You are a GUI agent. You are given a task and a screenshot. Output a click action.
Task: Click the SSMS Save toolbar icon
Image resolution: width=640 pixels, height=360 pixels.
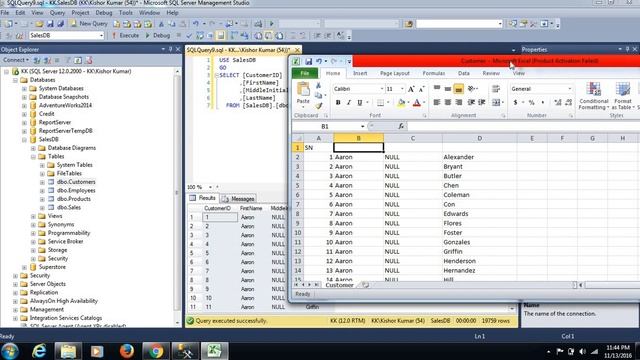pyautogui.click(x=50, y=24)
